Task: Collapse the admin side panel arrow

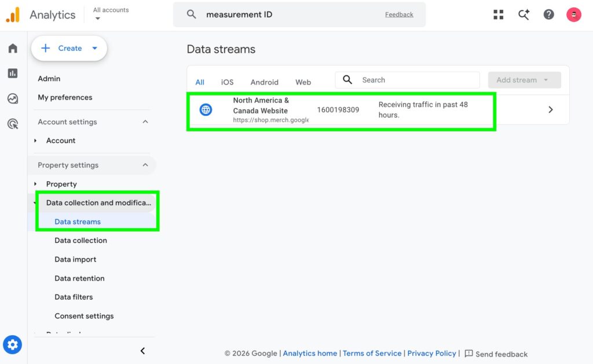Action: (x=142, y=351)
